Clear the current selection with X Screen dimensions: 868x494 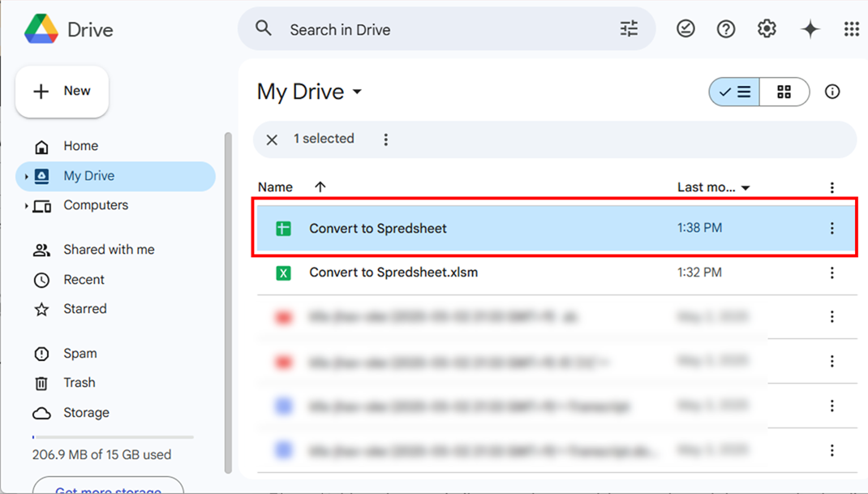tap(272, 140)
